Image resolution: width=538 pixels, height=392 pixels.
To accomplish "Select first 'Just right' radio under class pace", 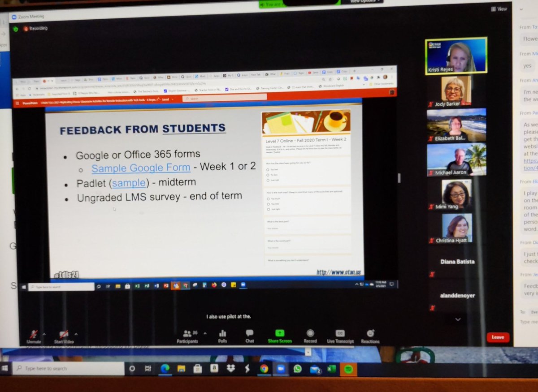I will (268, 180).
